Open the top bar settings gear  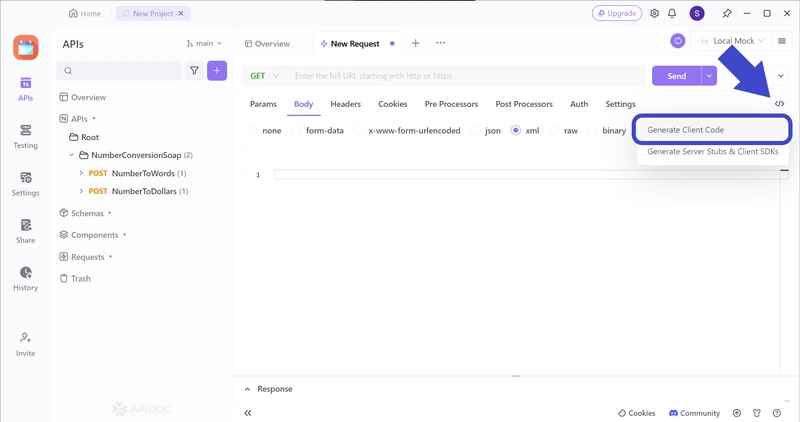coord(655,13)
